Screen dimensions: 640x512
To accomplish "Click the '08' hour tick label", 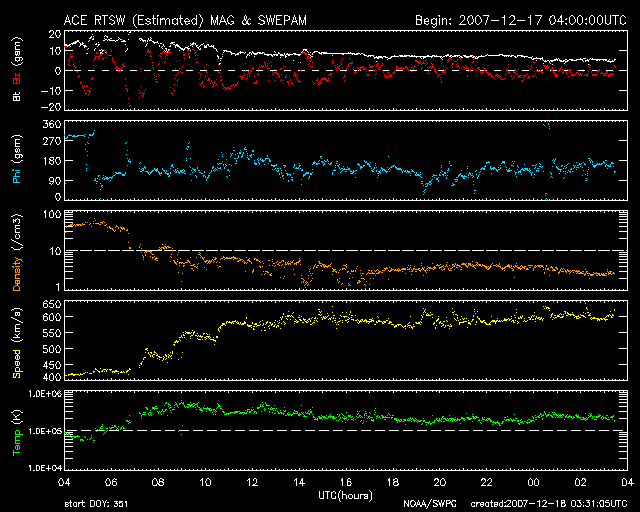I will click(x=158, y=482).
